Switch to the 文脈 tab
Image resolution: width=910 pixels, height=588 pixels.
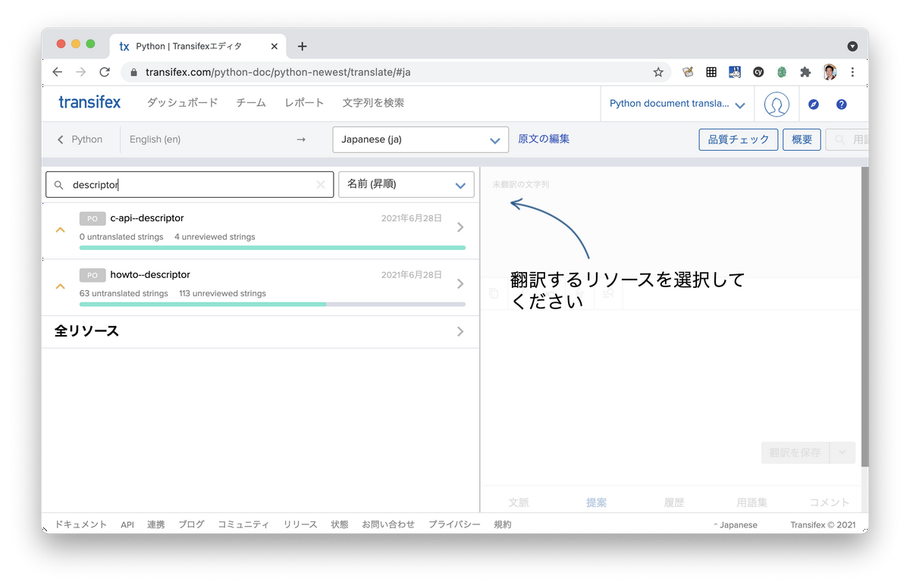tap(519, 502)
